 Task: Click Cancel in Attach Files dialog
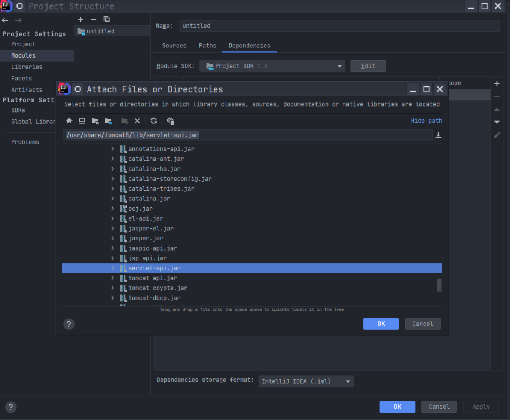[422, 324]
